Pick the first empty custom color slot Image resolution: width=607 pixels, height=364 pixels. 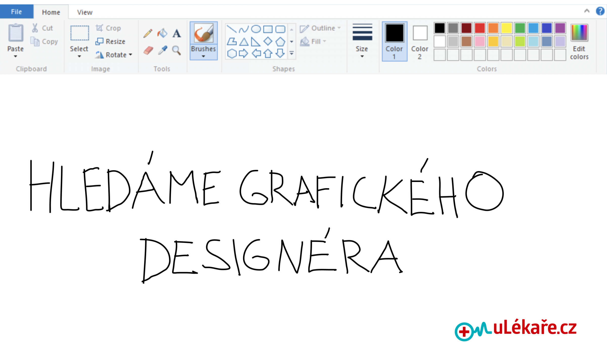pyautogui.click(x=440, y=55)
